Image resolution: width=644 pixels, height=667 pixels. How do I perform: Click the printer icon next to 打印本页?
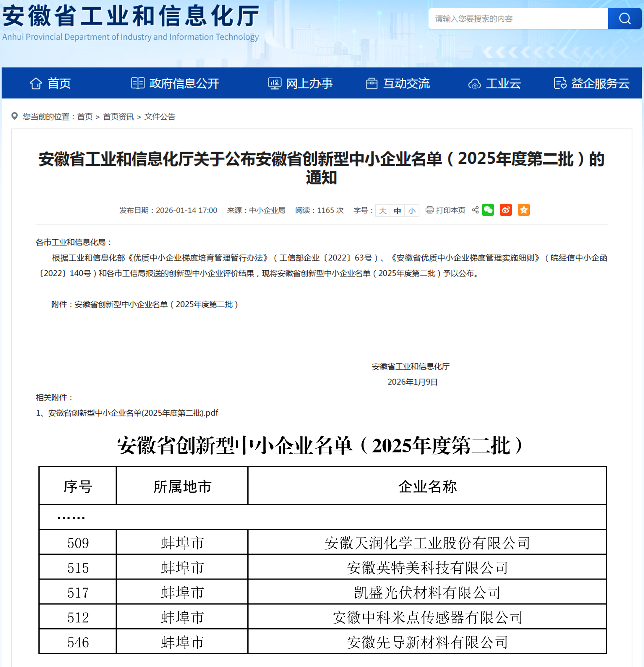coord(429,210)
